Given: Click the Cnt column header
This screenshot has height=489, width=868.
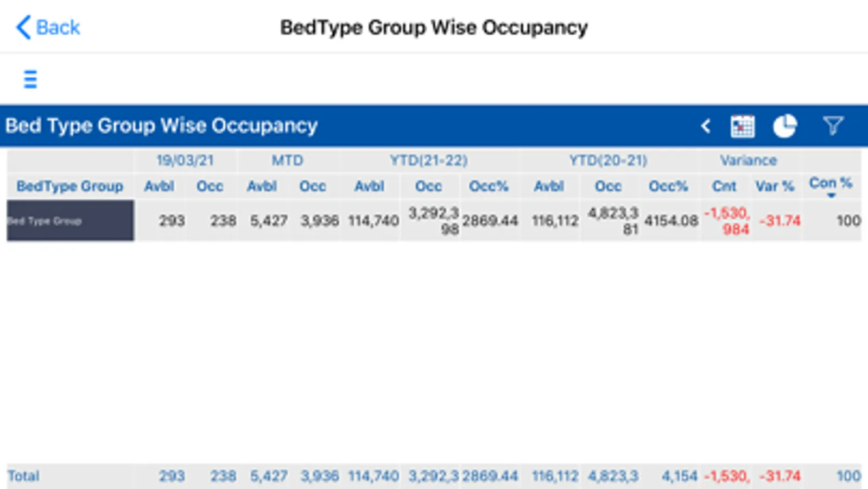Looking at the screenshot, I should coord(724,186).
